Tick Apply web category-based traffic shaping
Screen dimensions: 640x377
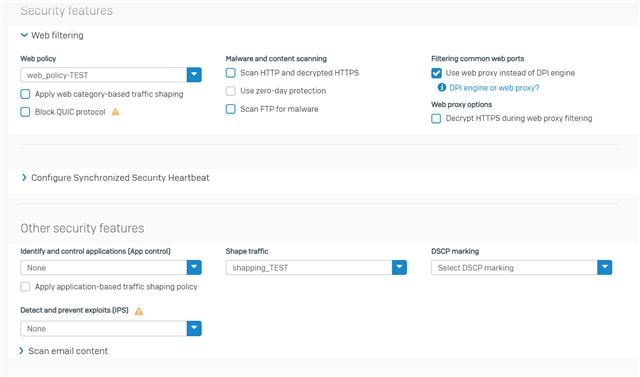pyautogui.click(x=25, y=94)
